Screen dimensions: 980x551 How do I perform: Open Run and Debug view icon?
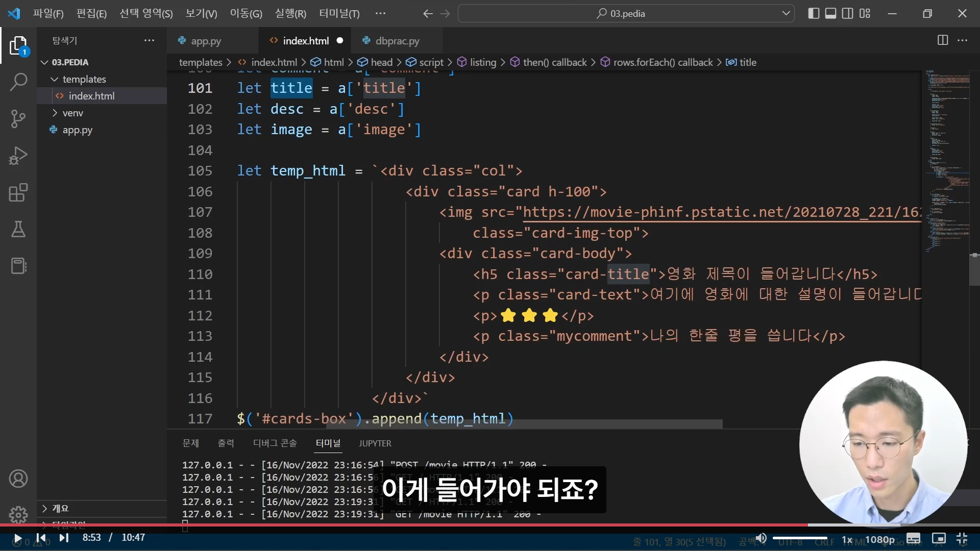click(x=18, y=156)
